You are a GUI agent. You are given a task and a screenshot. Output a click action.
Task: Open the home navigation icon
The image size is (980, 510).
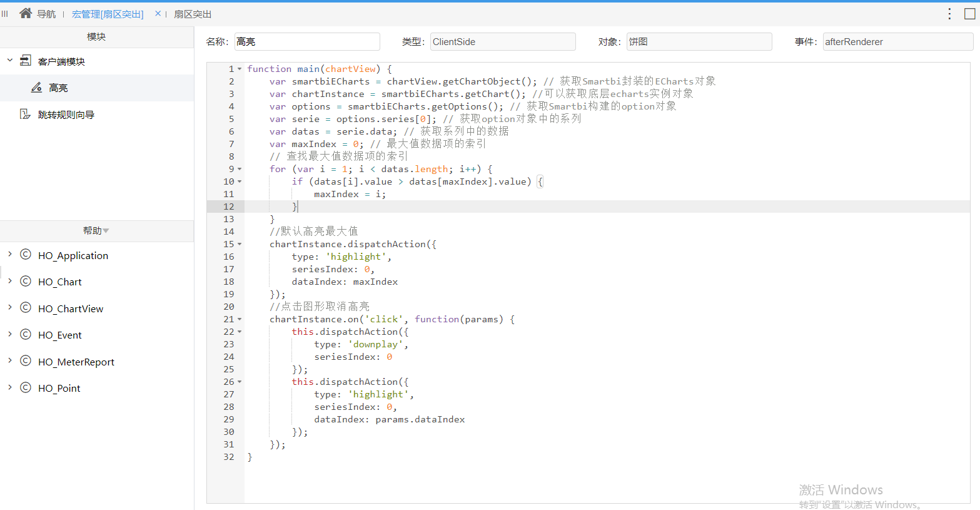(26, 13)
